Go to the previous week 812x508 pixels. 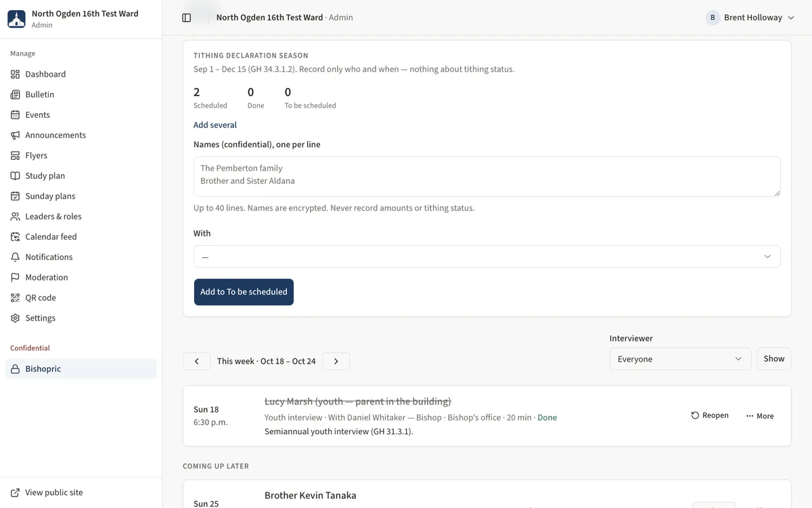point(197,362)
